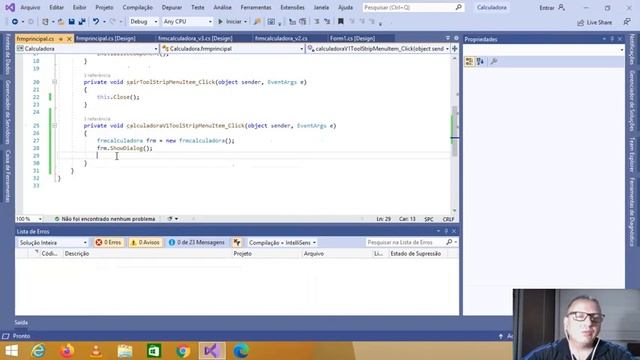Open the Depurar menu
The height and width of the screenshot is (360, 640).
pyautogui.click(x=171, y=7)
